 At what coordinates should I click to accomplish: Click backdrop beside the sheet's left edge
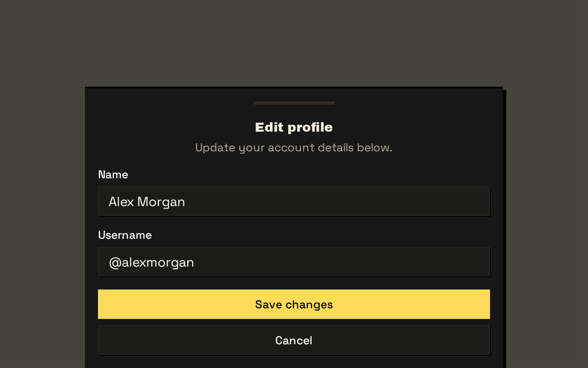[x=42, y=227]
